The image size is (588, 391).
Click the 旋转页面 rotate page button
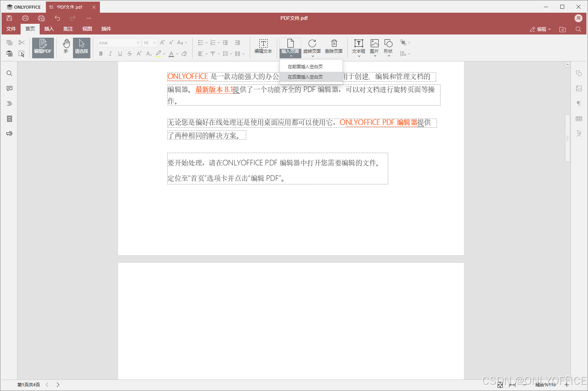point(312,48)
